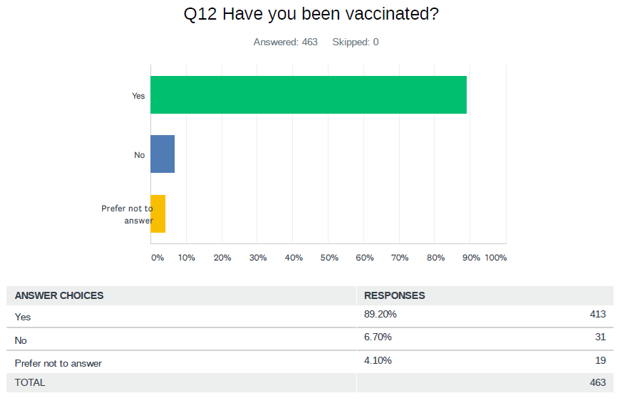Click the ANSWER CHOICES column header

pos(59,295)
